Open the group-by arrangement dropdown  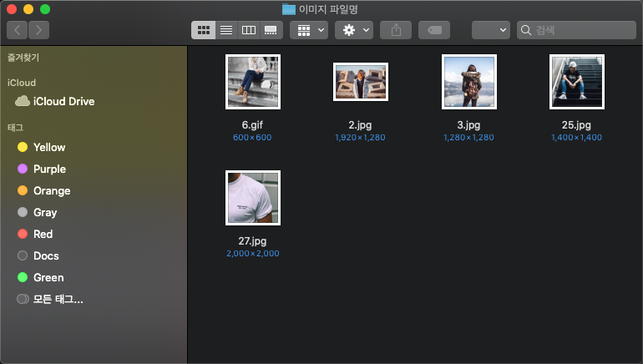point(308,30)
